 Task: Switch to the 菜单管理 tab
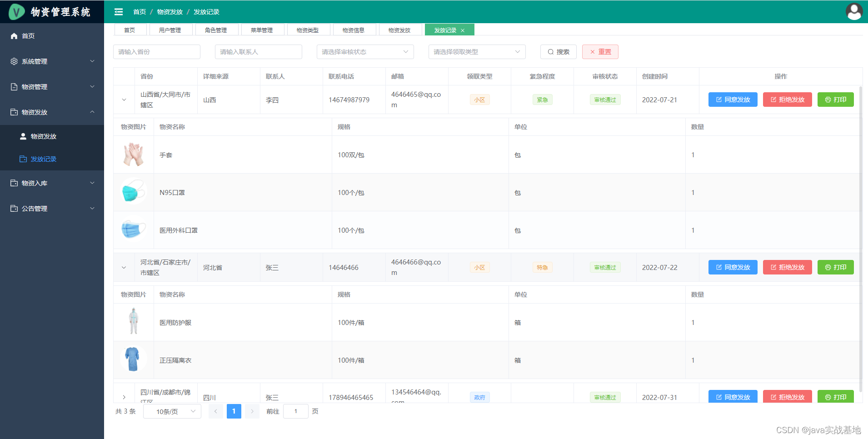coord(262,30)
